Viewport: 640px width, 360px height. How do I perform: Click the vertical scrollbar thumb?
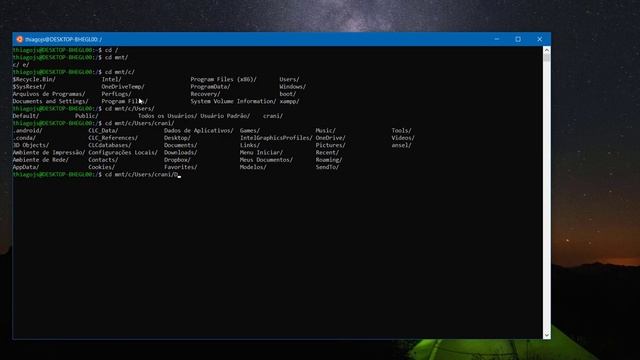point(547,58)
